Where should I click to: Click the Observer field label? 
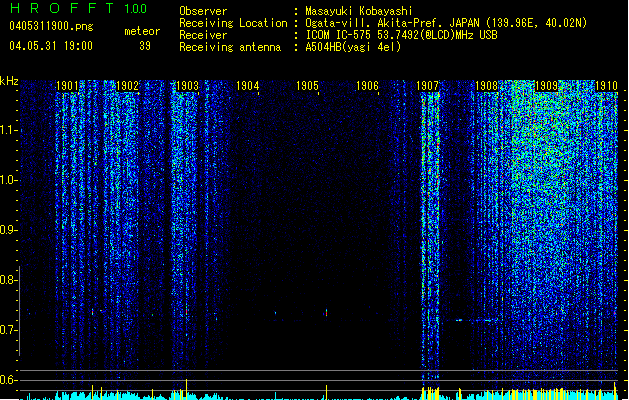[x=203, y=11]
